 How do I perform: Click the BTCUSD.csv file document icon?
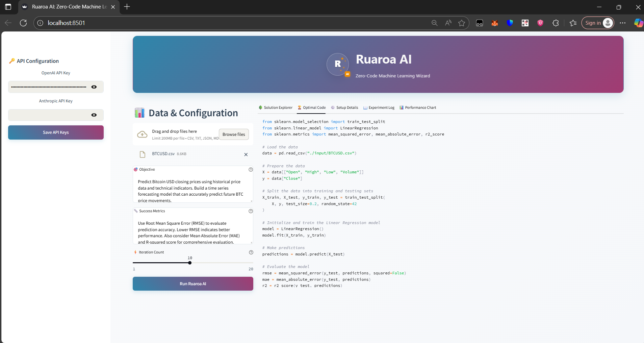(x=143, y=154)
